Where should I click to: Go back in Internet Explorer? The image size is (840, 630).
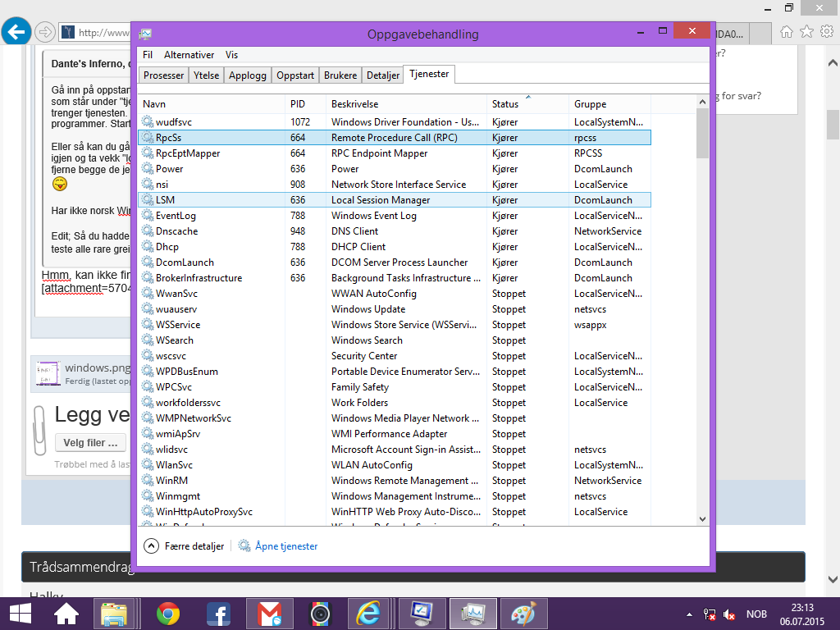click(16, 32)
